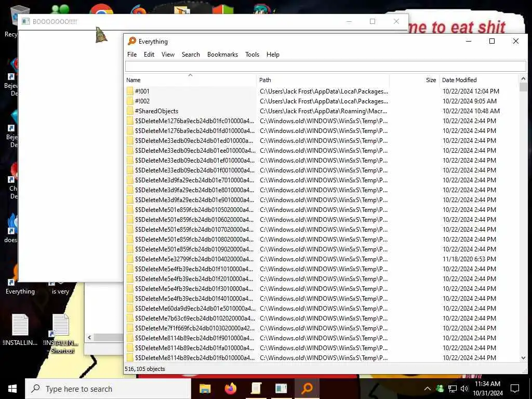This screenshot has height=399, width=532.
Task: Select $$DeleteMe501e859fcb24db0108020000a4 entry
Action: point(194,239)
